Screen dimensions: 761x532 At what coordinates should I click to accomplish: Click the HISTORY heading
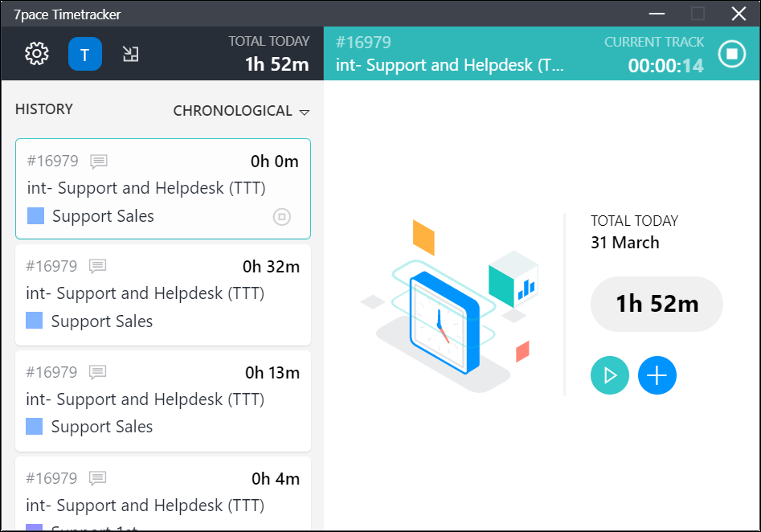[x=44, y=109]
